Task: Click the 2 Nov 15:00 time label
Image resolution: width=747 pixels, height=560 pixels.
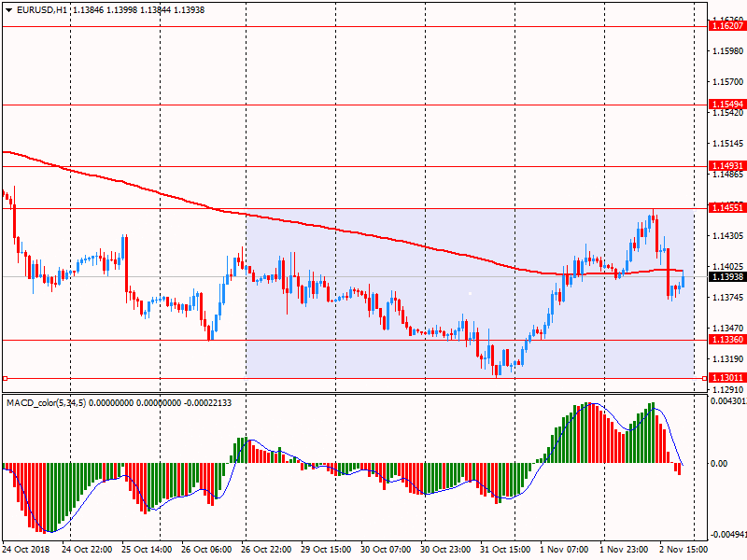Action: click(x=684, y=549)
